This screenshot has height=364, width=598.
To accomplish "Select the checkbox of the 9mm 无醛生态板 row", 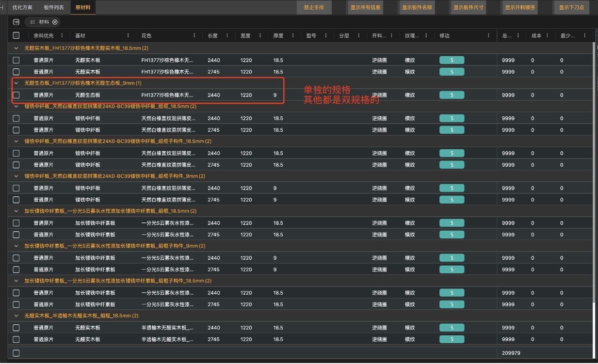I will click(x=16, y=95).
